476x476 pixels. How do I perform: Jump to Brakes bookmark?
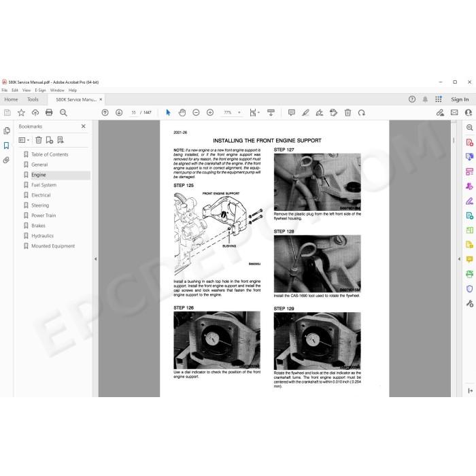coord(38,226)
